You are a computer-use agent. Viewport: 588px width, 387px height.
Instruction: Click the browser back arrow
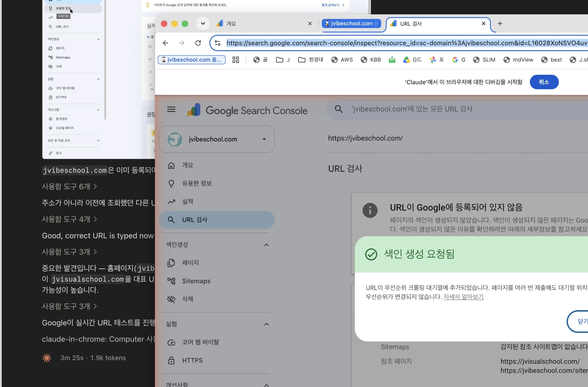click(166, 43)
